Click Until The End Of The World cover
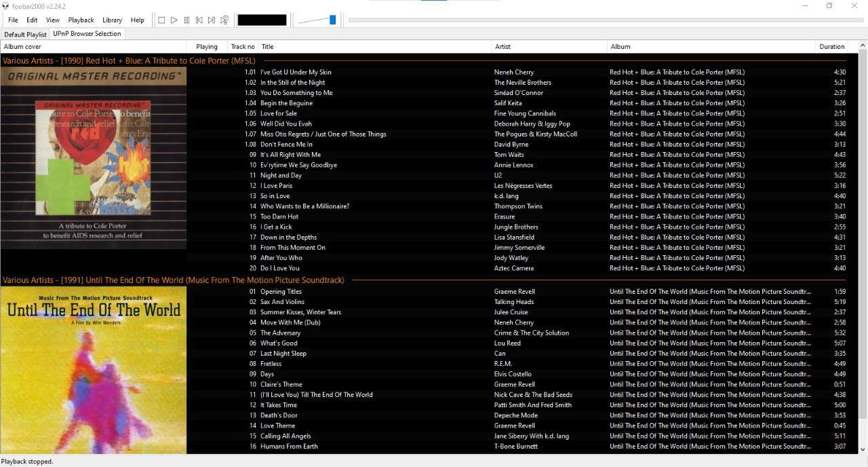 coord(94,370)
